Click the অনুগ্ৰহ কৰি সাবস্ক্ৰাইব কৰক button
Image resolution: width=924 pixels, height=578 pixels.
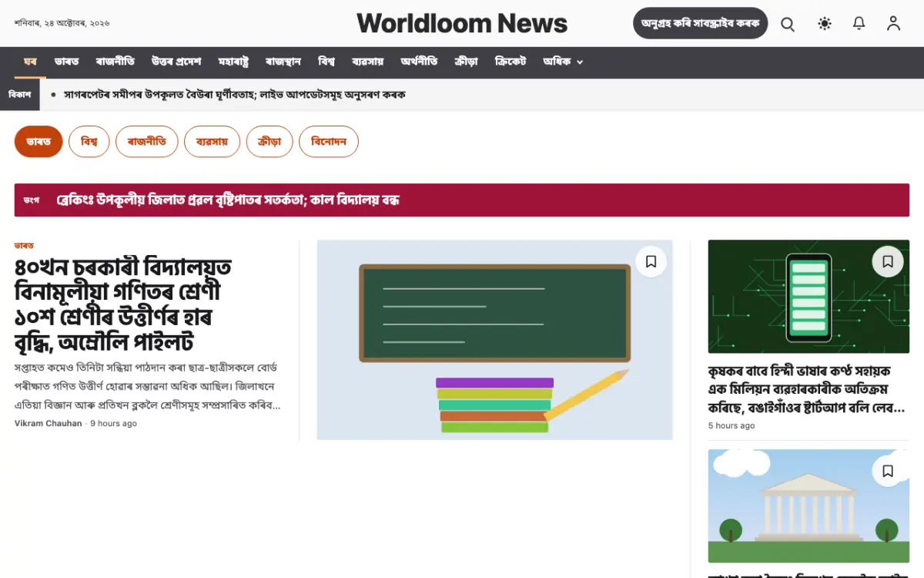pos(701,23)
